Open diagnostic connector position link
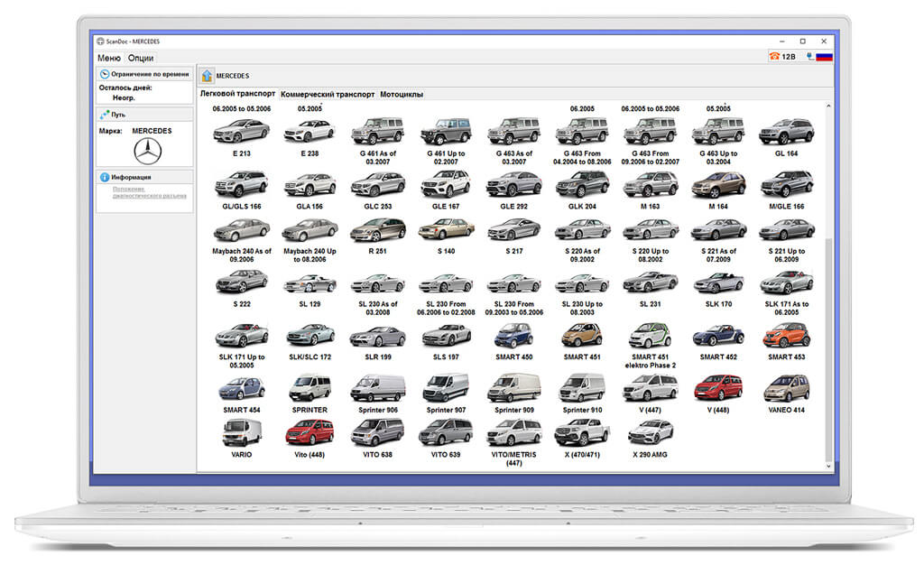Viewport: 924px width, 565px height. coord(150,192)
